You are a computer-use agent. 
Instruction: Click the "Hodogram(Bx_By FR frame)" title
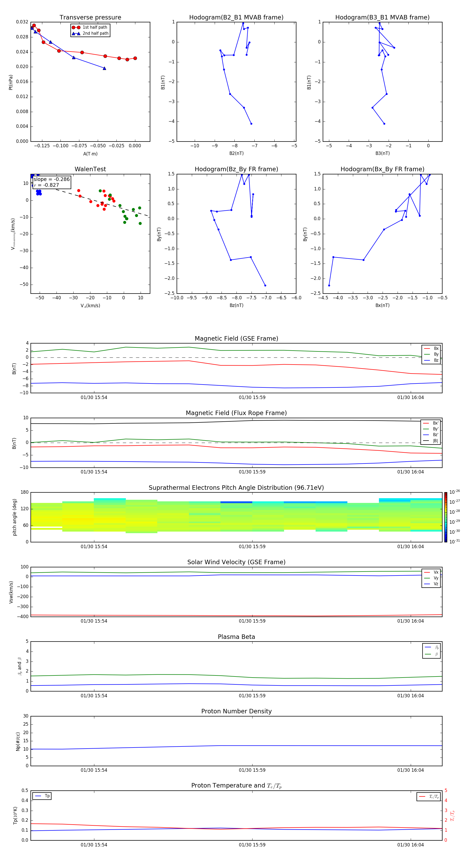click(382, 169)
